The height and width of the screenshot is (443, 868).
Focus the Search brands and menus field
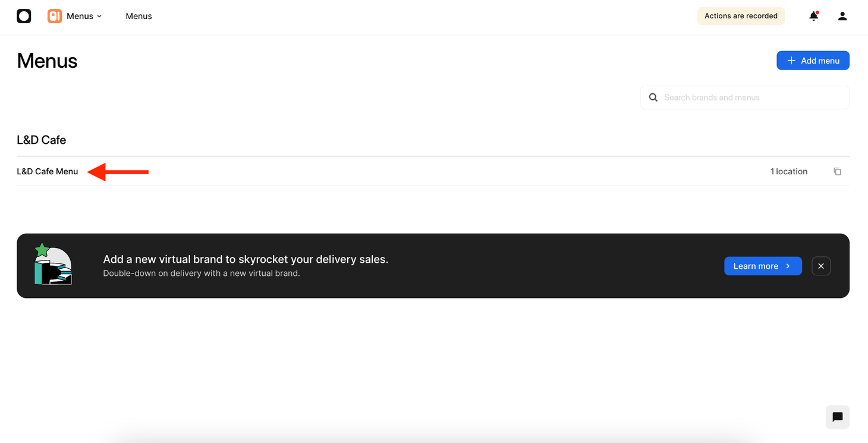(x=752, y=98)
